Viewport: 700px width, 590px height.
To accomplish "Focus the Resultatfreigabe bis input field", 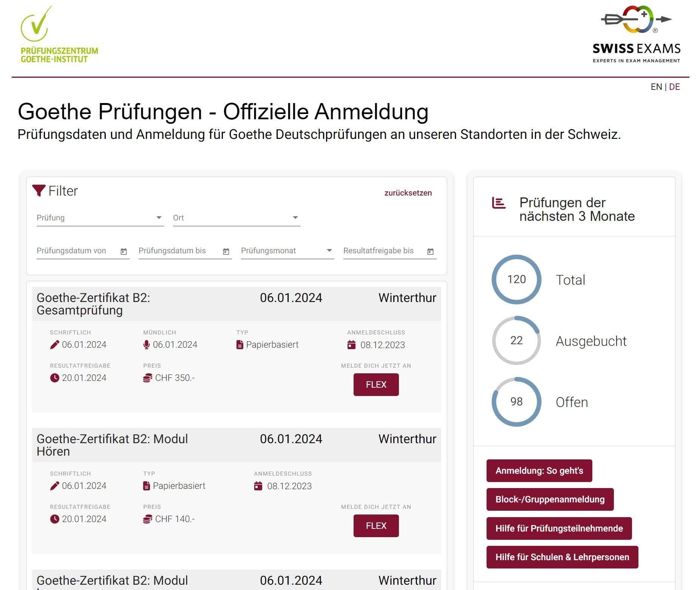I will click(390, 251).
